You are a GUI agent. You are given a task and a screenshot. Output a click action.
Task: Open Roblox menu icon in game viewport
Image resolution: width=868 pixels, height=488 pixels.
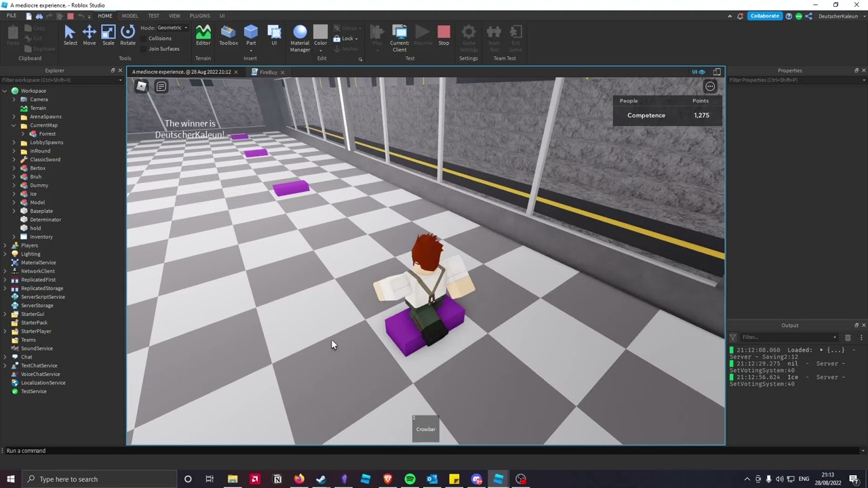(141, 86)
